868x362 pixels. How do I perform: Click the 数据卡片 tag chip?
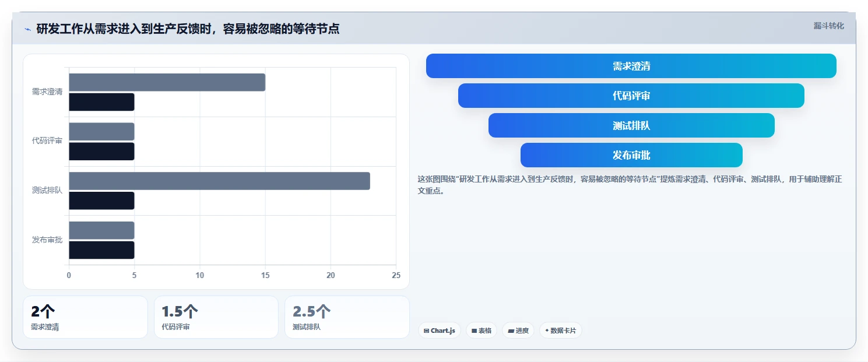tap(560, 331)
